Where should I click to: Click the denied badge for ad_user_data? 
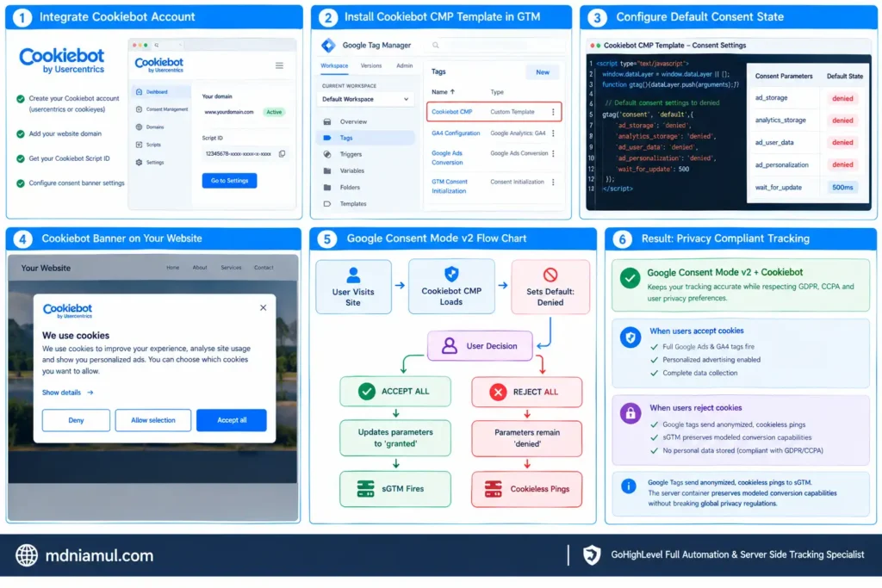click(x=842, y=142)
